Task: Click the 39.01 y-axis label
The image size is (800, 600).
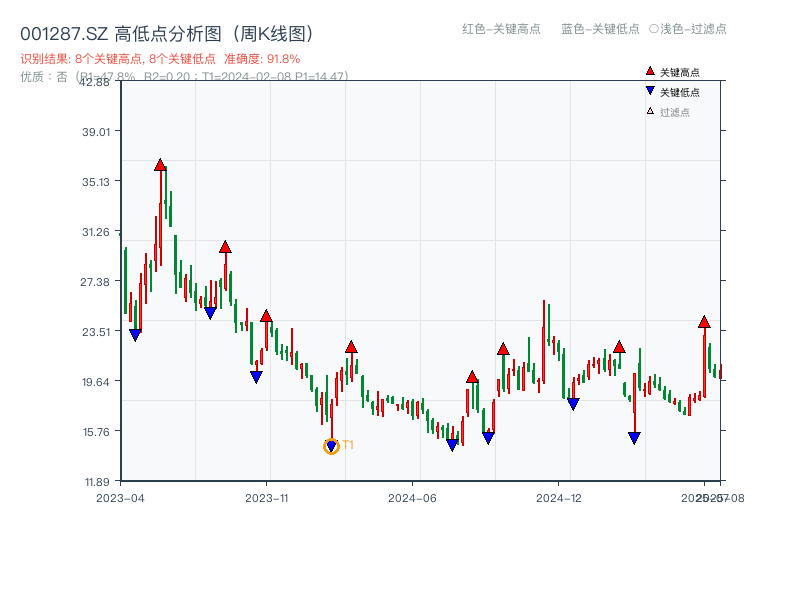Action: point(96,132)
